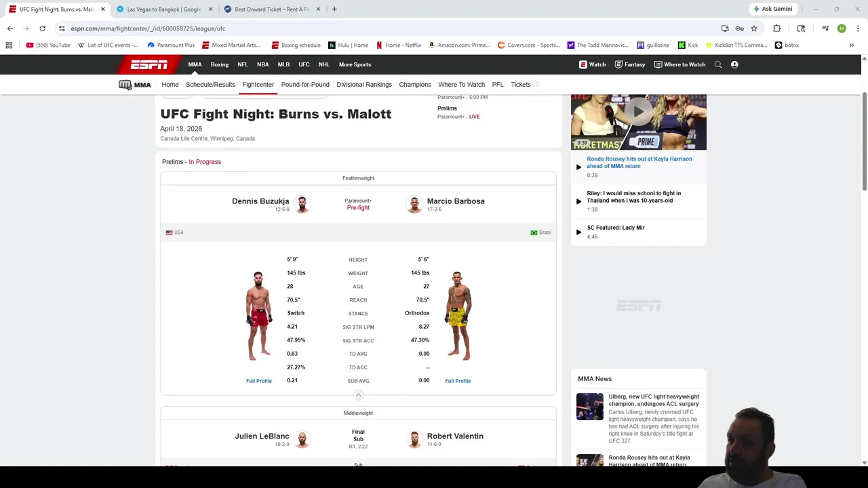Open the botrix bookmark
This screenshot has height=488, width=868.
tap(787, 45)
